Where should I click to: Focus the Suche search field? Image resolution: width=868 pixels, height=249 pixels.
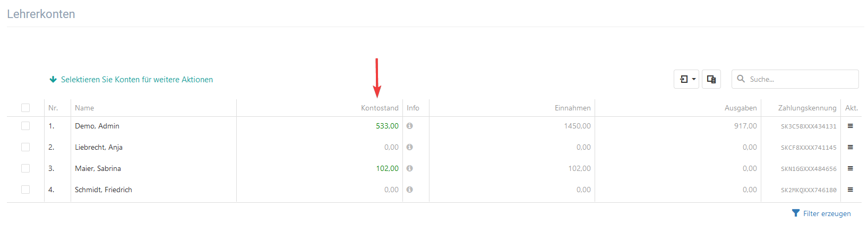coord(795,79)
